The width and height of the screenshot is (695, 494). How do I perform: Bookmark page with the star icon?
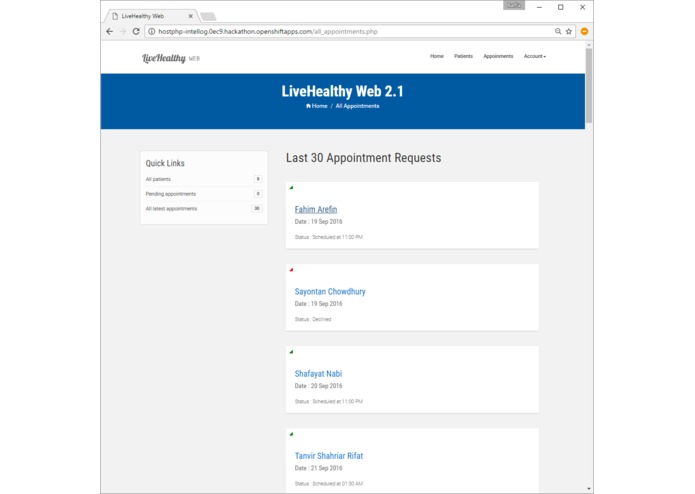pyautogui.click(x=569, y=31)
